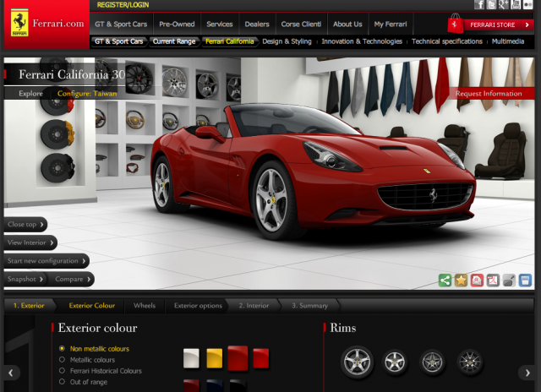Screen dimensions: 541x392
Task: Send configuration by email envelope icon
Action: point(477,280)
